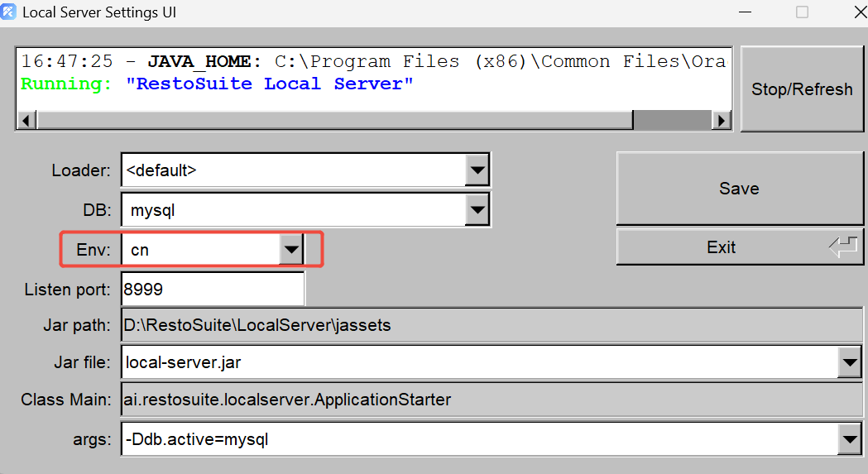
Task: Click the "Loader:" label
Action: pyautogui.click(x=81, y=170)
